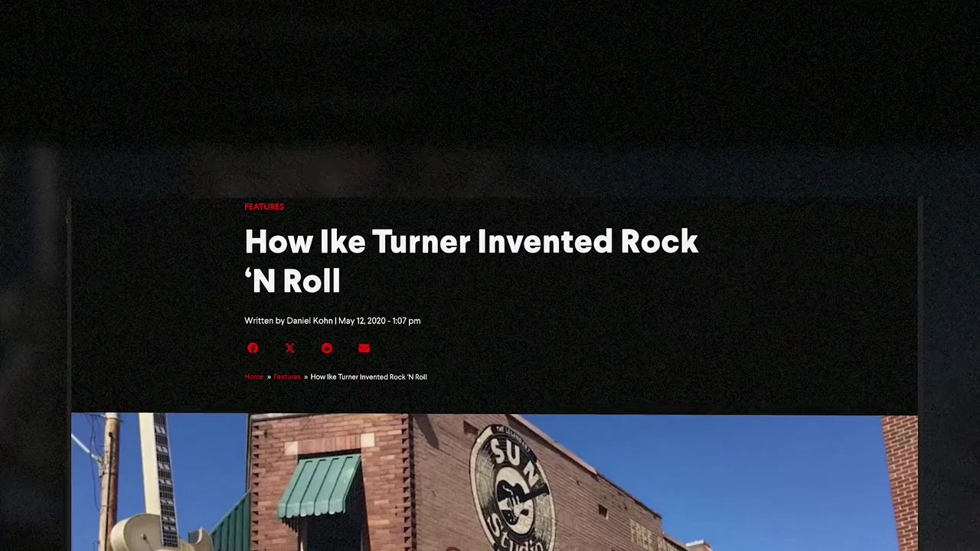The height and width of the screenshot is (551, 980).
Task: Open the Sun Studio hero photo
Action: coord(494,482)
